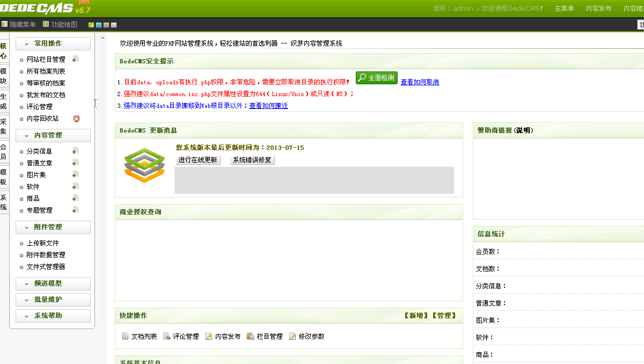644x364 pixels.
Task: Click the stacked-layers update icon
Action: point(144,165)
